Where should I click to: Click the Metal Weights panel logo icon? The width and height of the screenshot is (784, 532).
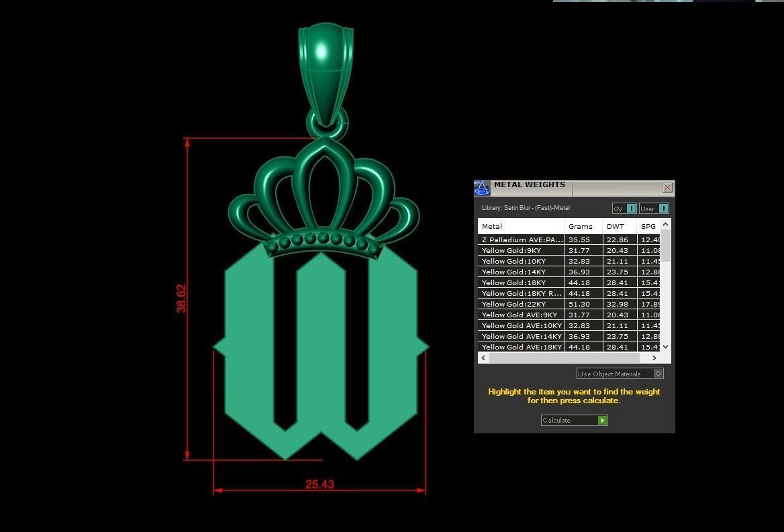[x=482, y=189]
